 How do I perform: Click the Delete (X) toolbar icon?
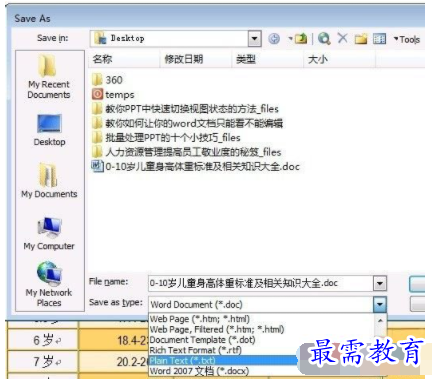coord(342,38)
